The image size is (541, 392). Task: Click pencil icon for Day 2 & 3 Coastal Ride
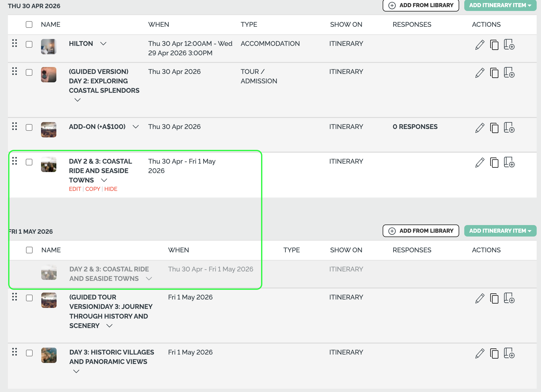click(480, 163)
